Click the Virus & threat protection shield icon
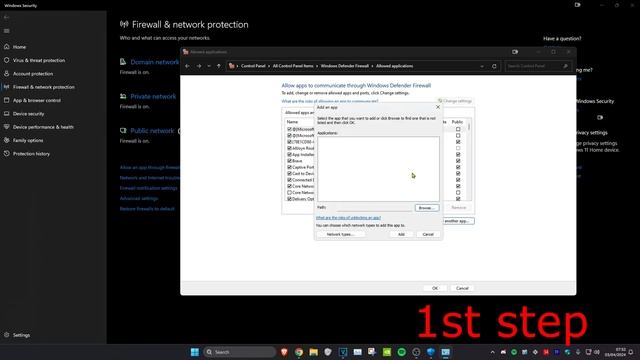The width and height of the screenshot is (640, 360). pos(7,60)
